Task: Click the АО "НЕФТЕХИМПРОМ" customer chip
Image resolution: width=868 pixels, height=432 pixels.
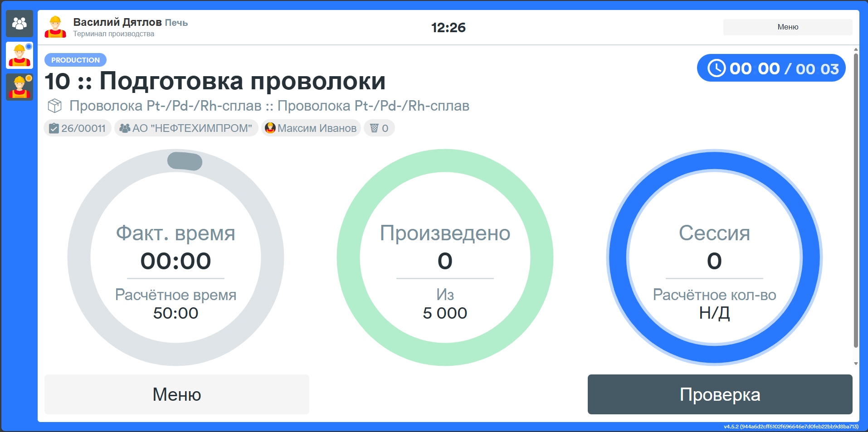Action: pyautogui.click(x=186, y=128)
